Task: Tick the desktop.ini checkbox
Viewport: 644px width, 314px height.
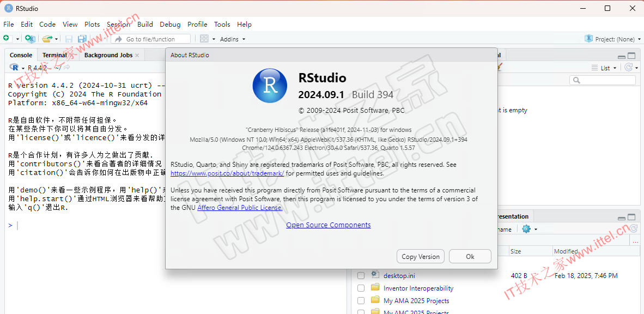Action: (361, 275)
